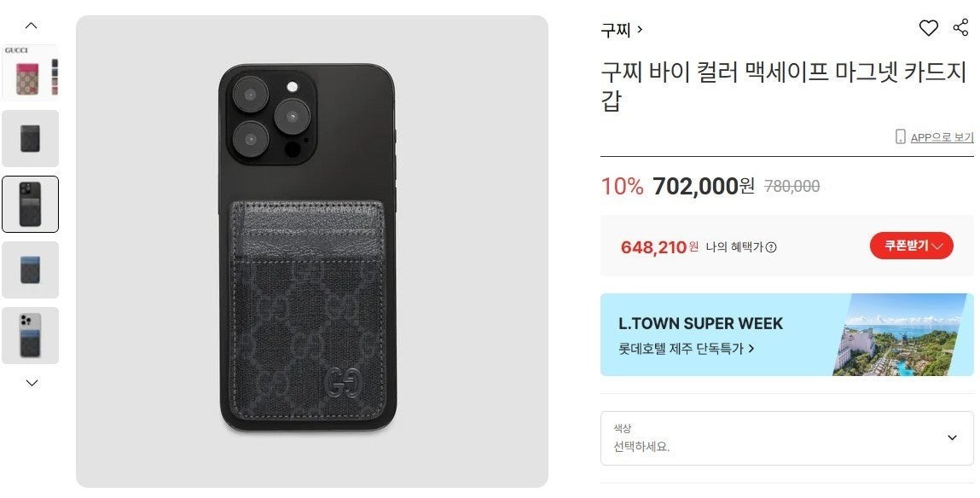980x498 pixels.
Task: Click the 쿠폰받기 coupon button
Action: click(910, 245)
